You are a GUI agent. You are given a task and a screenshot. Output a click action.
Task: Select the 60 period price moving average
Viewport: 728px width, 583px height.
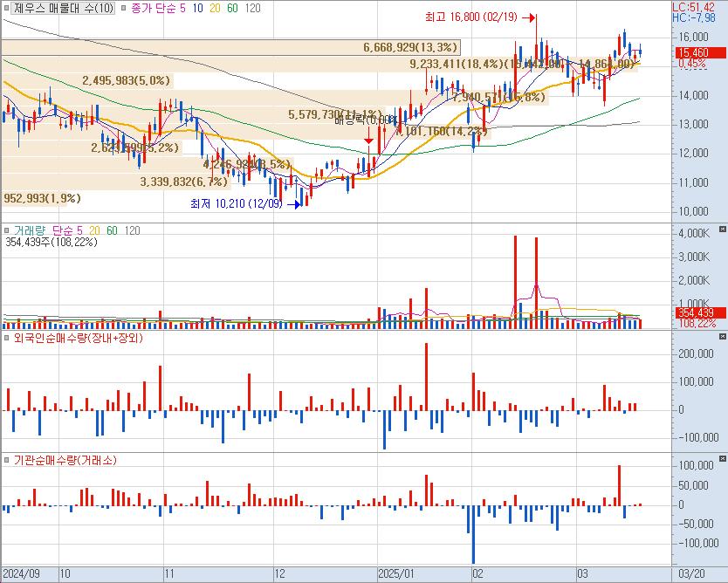pyautogui.click(x=232, y=8)
